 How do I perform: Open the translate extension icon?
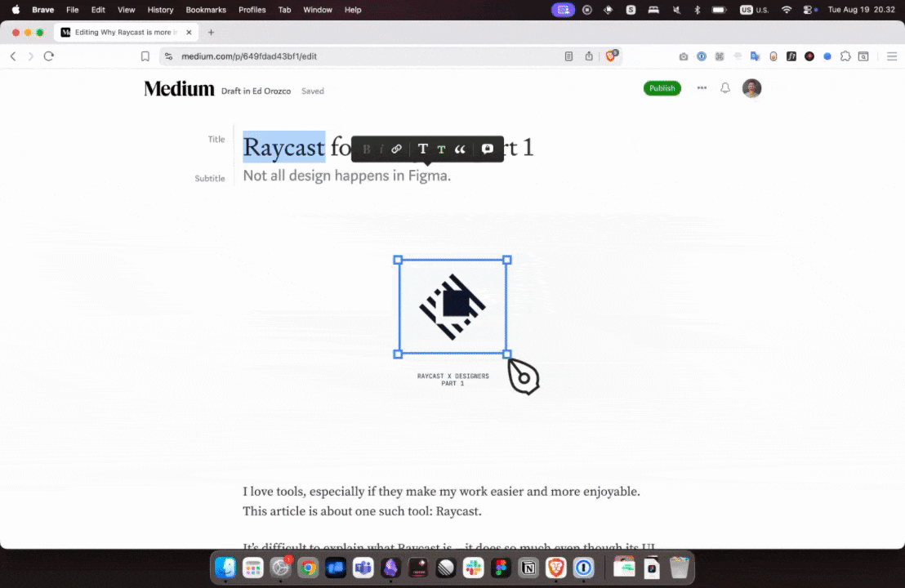(755, 56)
